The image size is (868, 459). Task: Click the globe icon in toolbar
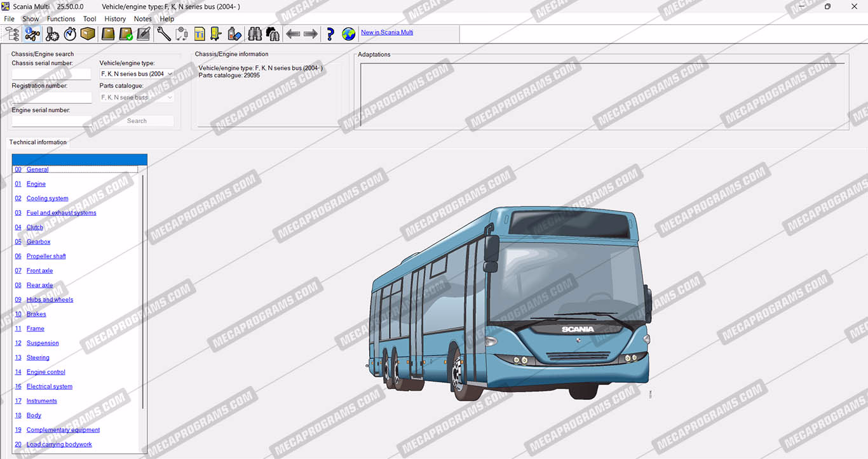pyautogui.click(x=349, y=34)
